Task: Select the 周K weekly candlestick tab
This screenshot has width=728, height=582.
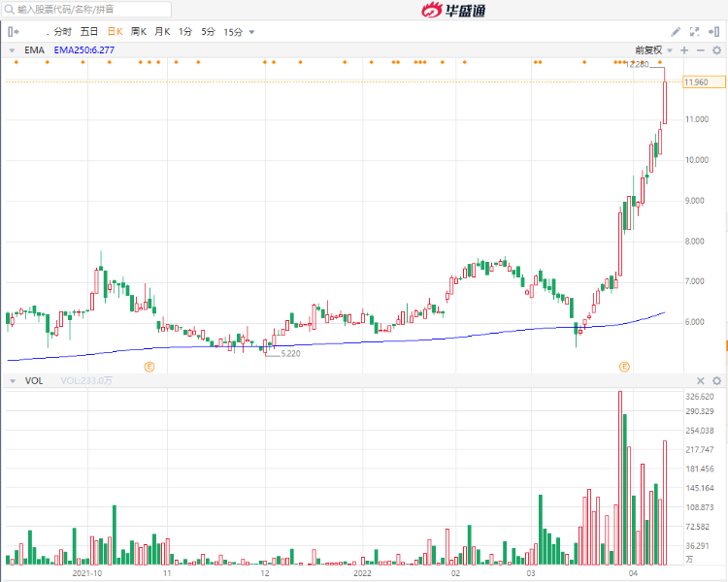Action: [139, 32]
